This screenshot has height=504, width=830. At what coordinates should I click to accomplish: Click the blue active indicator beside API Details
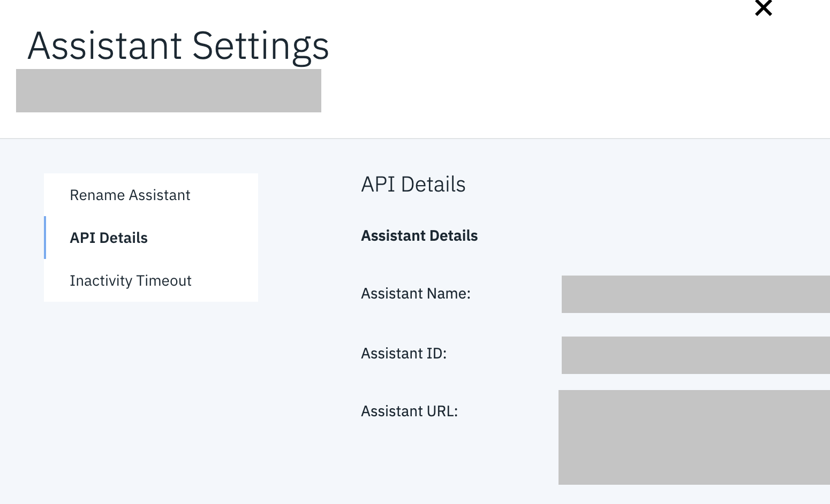coord(45,238)
